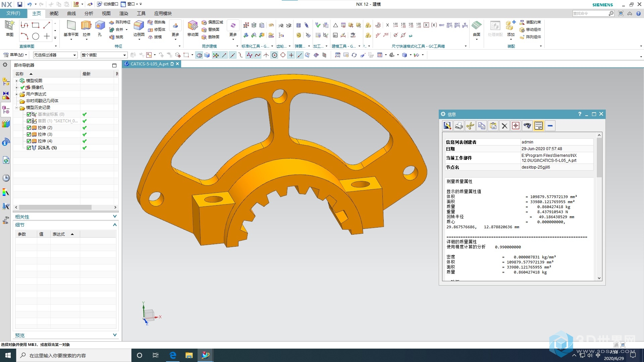Uncheck the 拉伸 (4) feature
Viewport: 644px width, 362px height.
click(x=29, y=141)
